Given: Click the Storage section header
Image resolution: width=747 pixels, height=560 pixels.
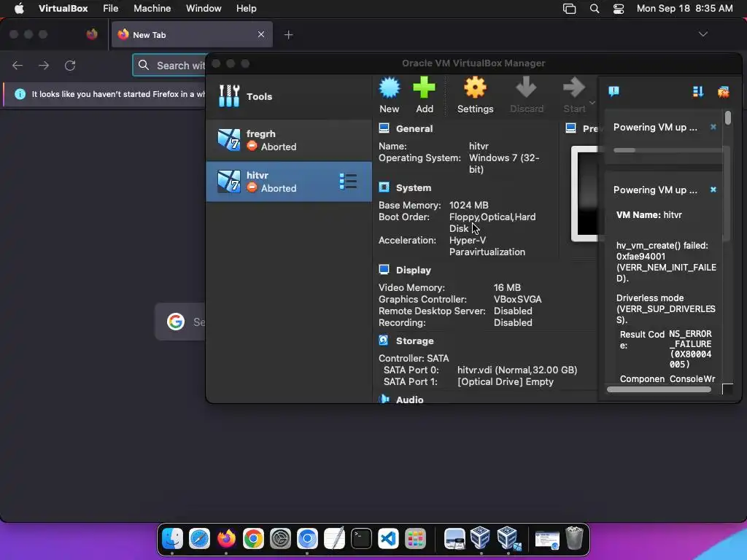Looking at the screenshot, I should [414, 341].
